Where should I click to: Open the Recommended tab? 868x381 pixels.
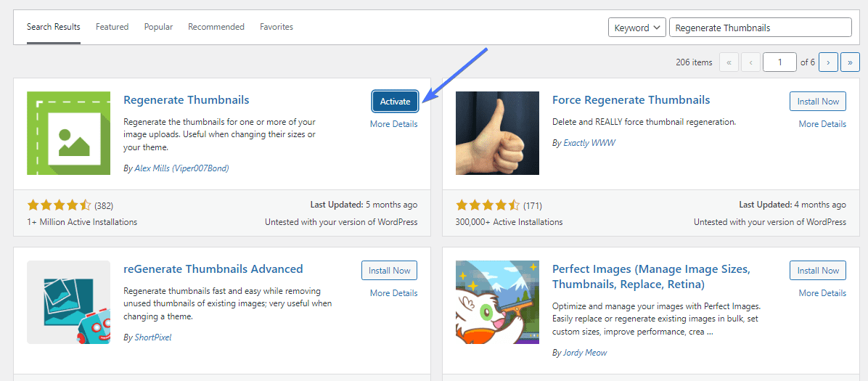click(x=216, y=27)
